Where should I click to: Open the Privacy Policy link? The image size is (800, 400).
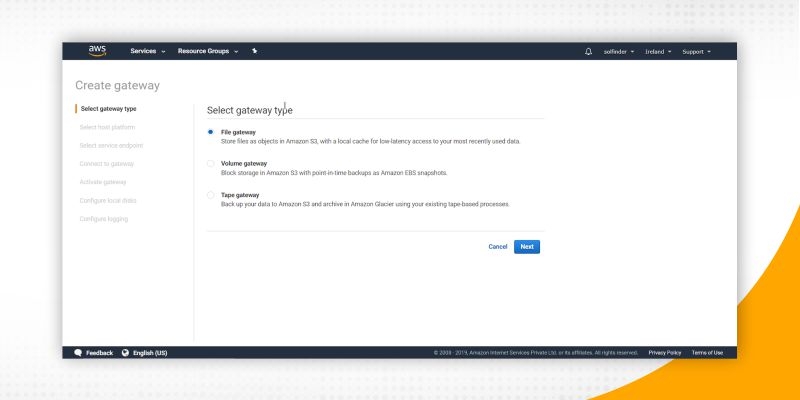664,353
